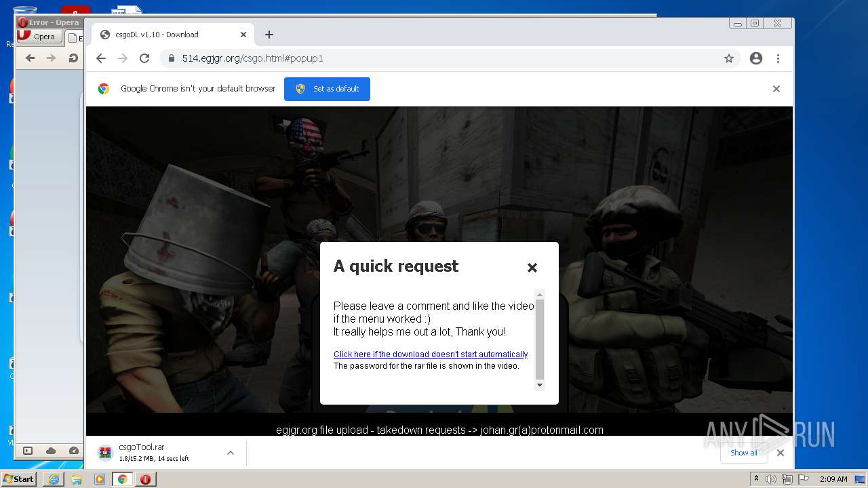Launch Internet Explorer from taskbar

point(54,479)
